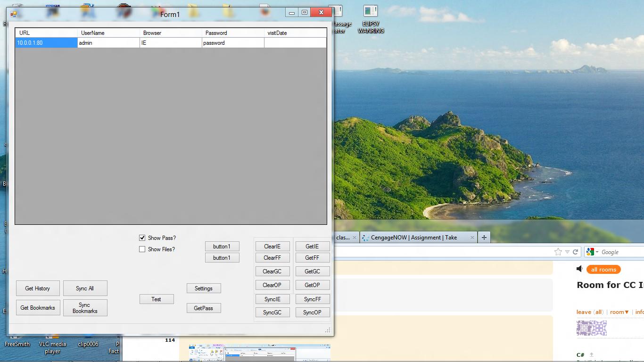Open the FreeSmith desktop shortcut
This screenshot has width=644, height=362.
point(17,341)
